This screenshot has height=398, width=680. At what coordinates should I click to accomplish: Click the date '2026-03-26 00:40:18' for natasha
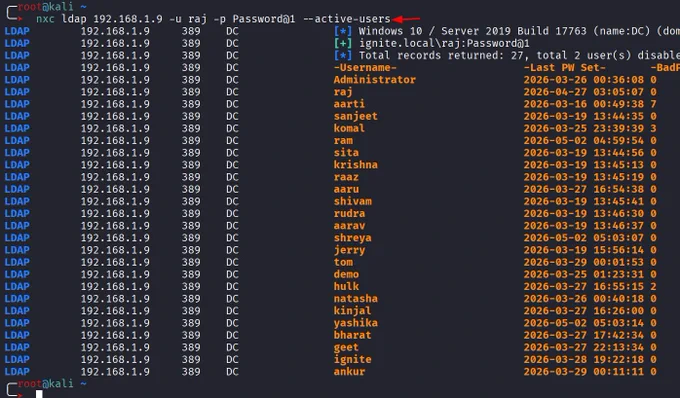583,298
